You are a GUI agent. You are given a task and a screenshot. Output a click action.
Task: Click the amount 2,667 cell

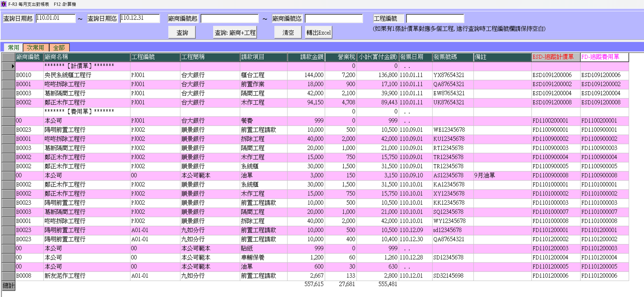(x=306, y=276)
